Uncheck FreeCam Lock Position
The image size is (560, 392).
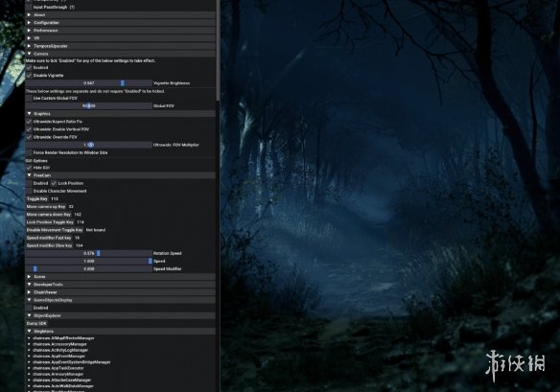click(x=54, y=183)
